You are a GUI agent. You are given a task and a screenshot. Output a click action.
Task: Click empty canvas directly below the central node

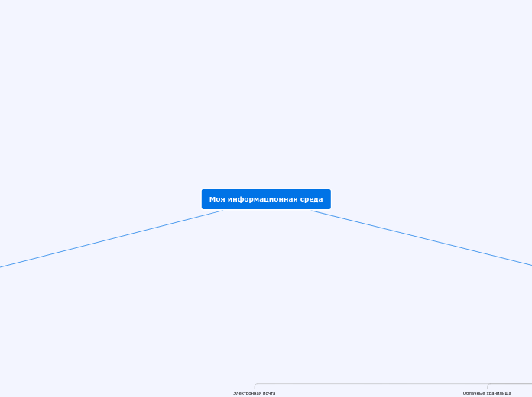pos(266,290)
